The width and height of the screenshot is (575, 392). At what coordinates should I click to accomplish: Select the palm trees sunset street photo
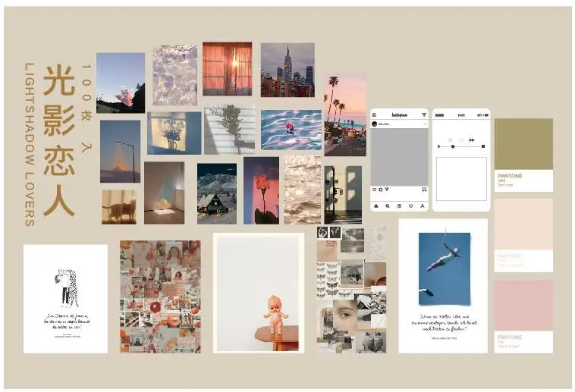345,114
